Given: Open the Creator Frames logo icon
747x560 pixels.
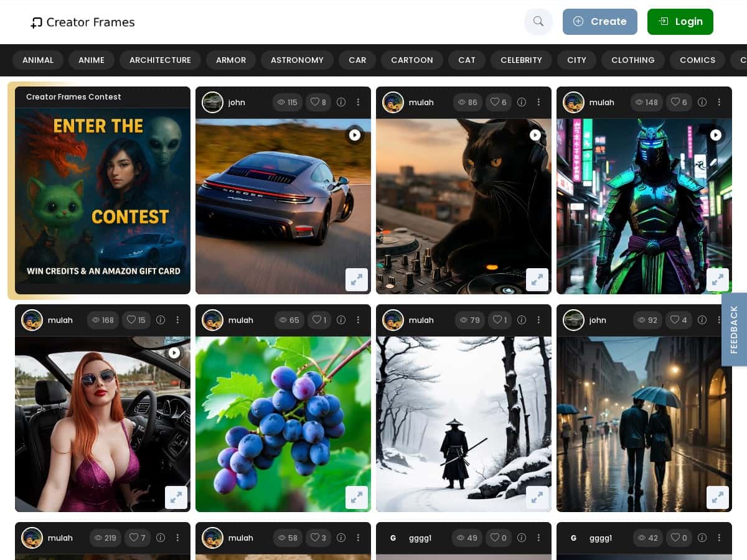Looking at the screenshot, I should 36,22.
